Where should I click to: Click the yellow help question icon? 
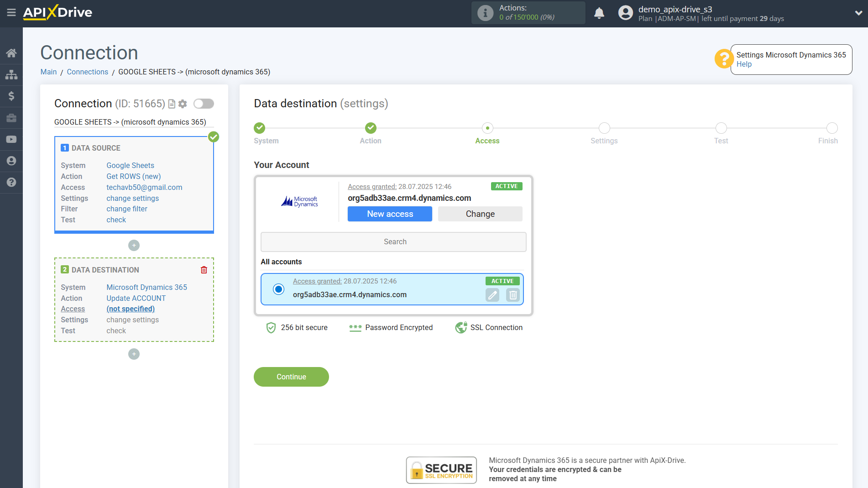click(724, 59)
